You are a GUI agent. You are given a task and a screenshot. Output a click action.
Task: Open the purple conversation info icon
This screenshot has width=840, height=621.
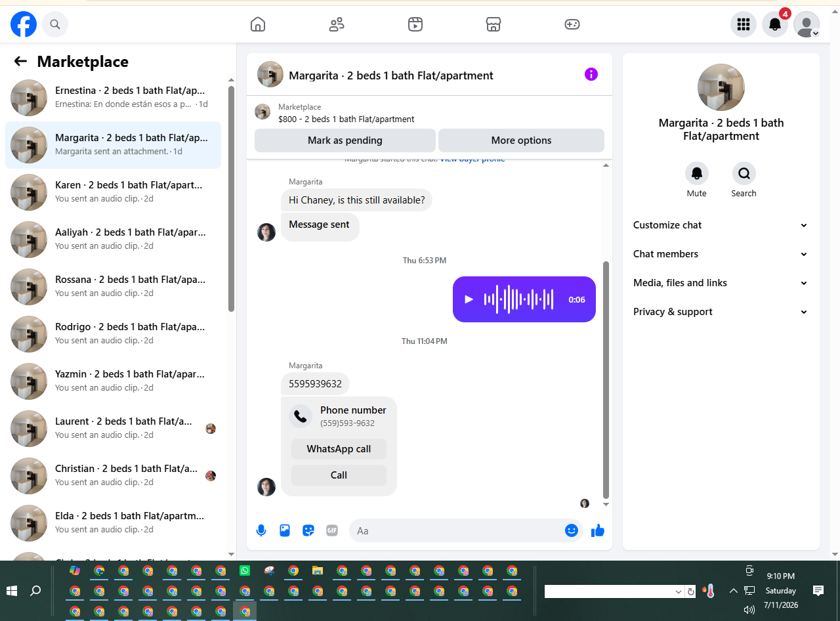click(591, 74)
